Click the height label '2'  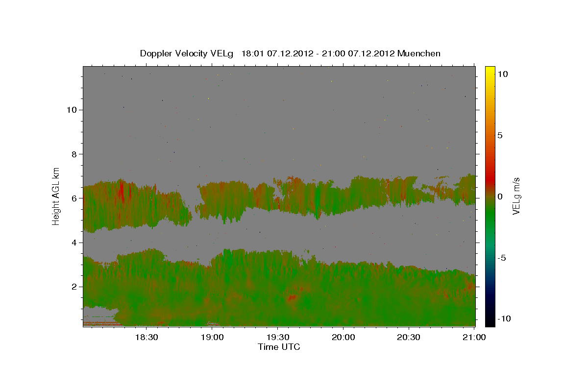(73, 287)
